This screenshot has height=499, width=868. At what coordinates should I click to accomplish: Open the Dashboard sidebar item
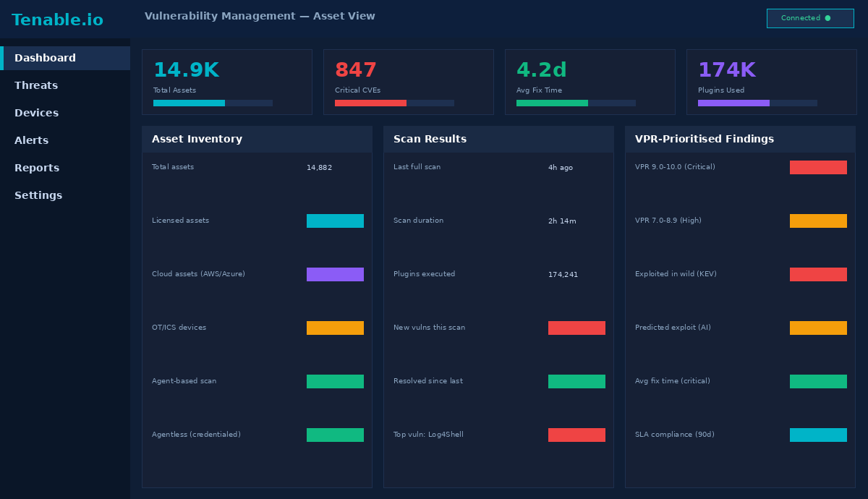click(65, 58)
